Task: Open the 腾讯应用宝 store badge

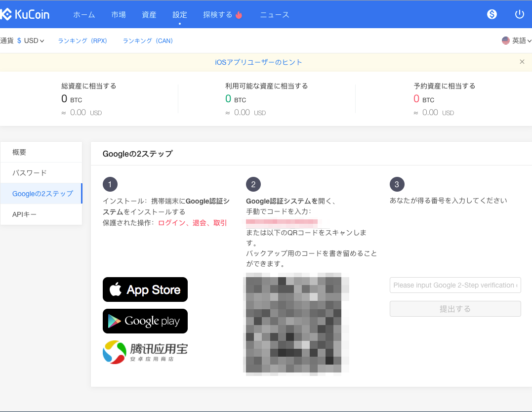Action: coord(145,352)
